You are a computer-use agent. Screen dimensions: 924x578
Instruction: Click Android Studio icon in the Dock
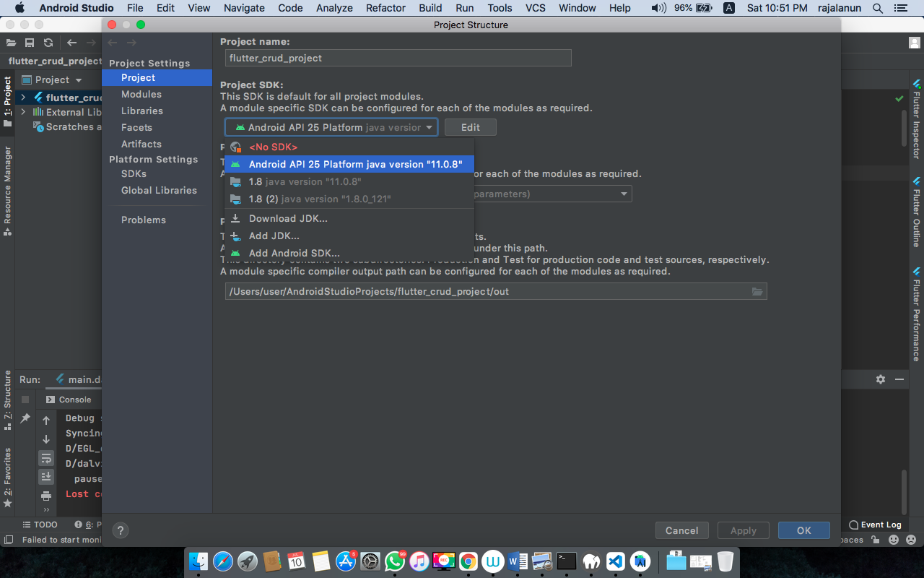640,561
